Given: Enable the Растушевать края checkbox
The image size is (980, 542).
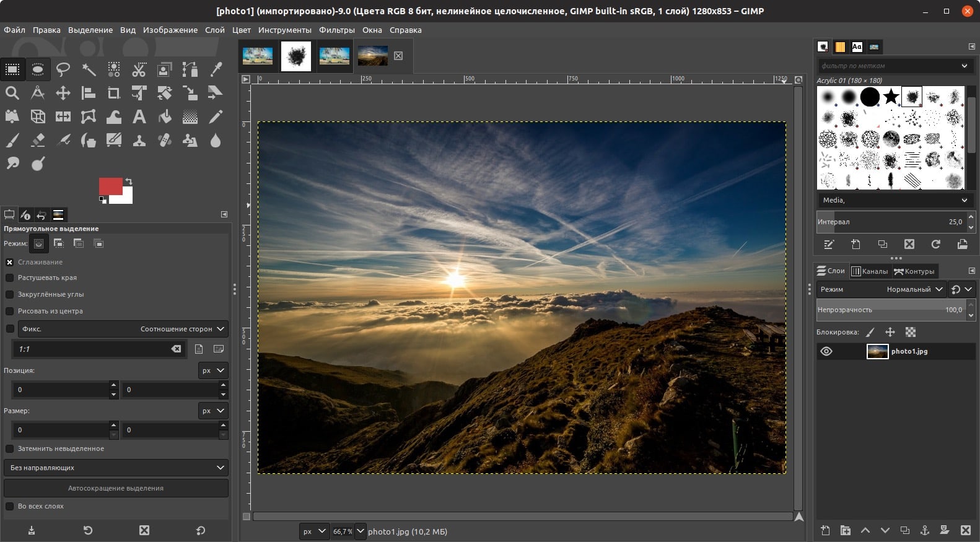Looking at the screenshot, I should pos(10,278).
